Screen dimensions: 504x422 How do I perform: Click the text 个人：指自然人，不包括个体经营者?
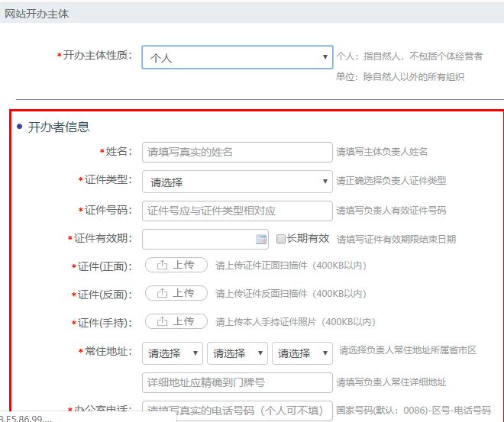point(409,56)
